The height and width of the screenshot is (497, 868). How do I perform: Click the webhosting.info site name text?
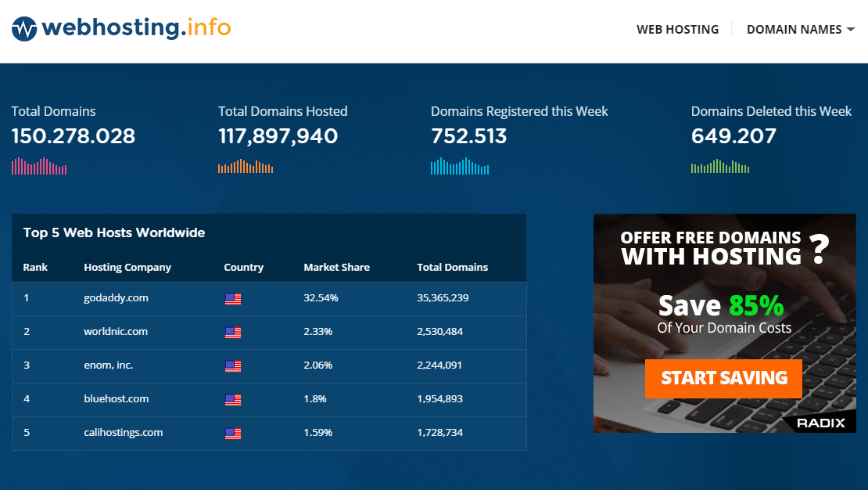tap(136, 27)
